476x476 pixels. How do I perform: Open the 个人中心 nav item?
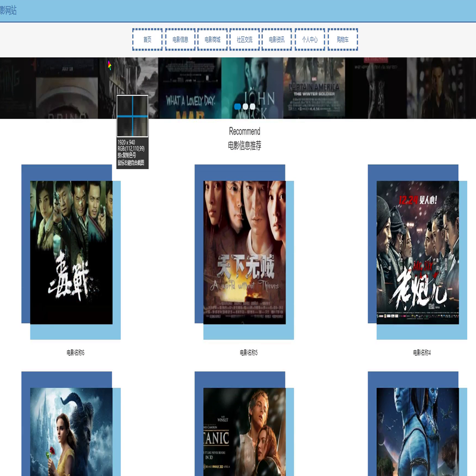[x=310, y=39]
